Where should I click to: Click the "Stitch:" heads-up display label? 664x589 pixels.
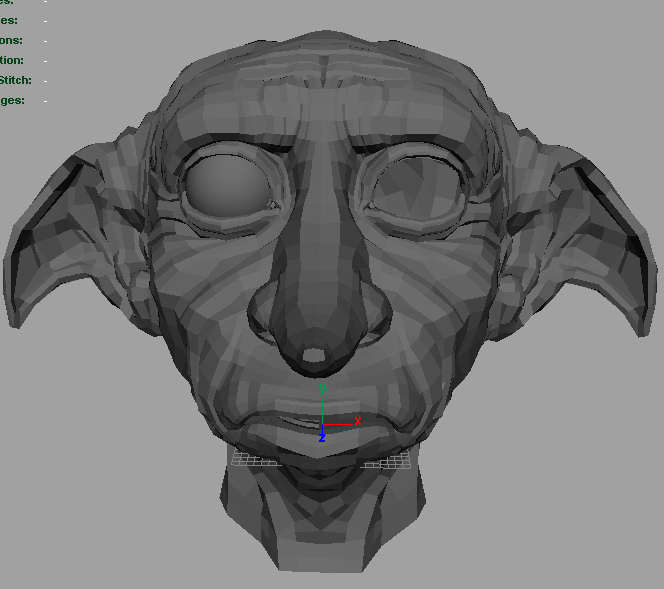(16, 80)
